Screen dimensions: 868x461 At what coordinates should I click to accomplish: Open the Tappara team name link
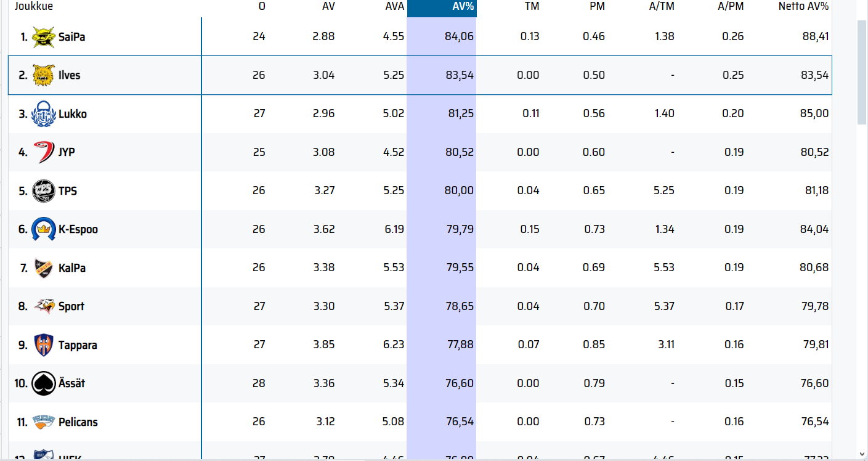[78, 345]
